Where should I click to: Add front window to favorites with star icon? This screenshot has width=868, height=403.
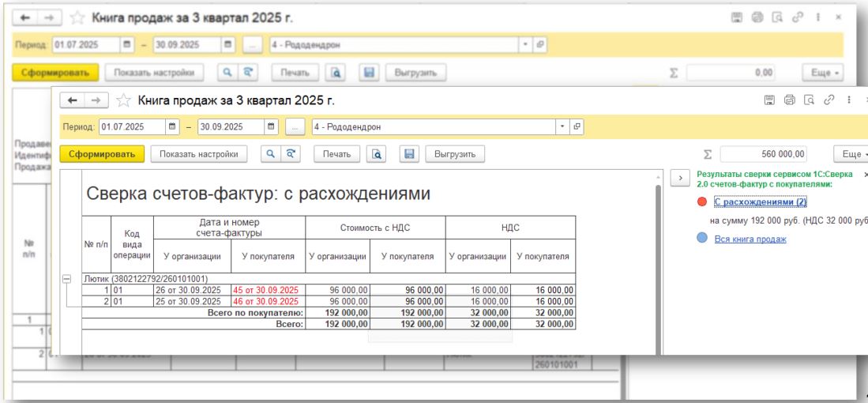123,100
